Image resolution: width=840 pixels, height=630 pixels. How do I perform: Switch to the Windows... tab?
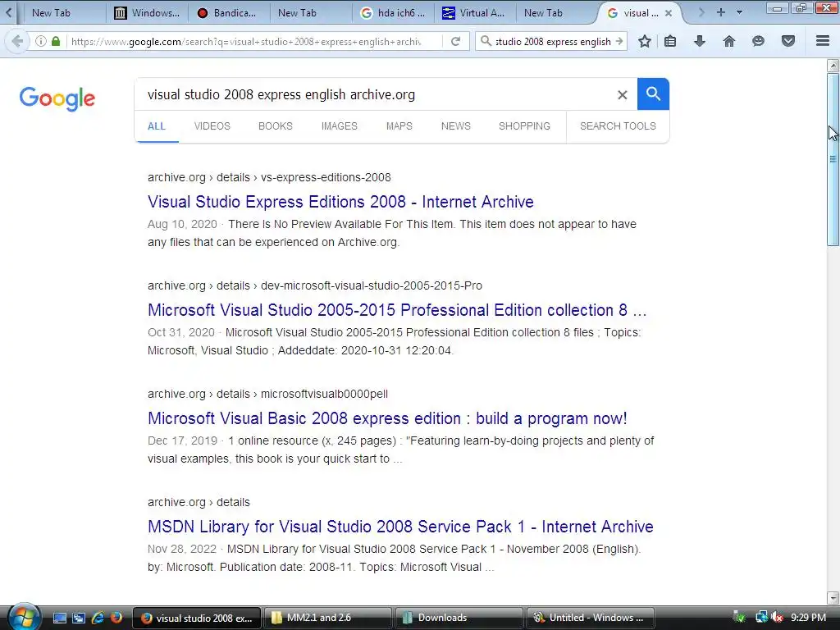point(148,13)
